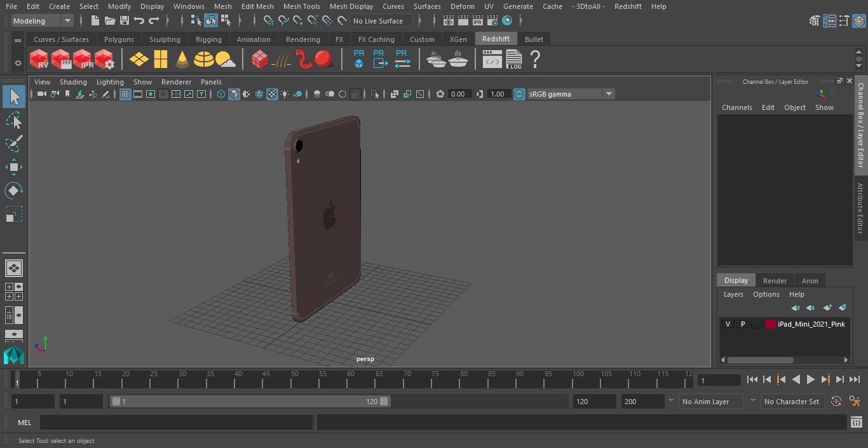Click the save scene disk icon
This screenshot has height=448, width=868.
(125, 21)
